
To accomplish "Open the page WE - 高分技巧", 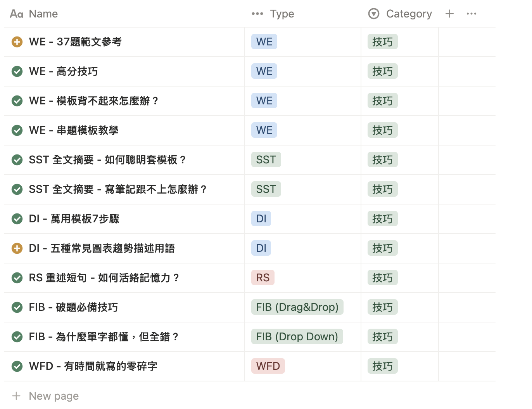I will pos(63,71).
